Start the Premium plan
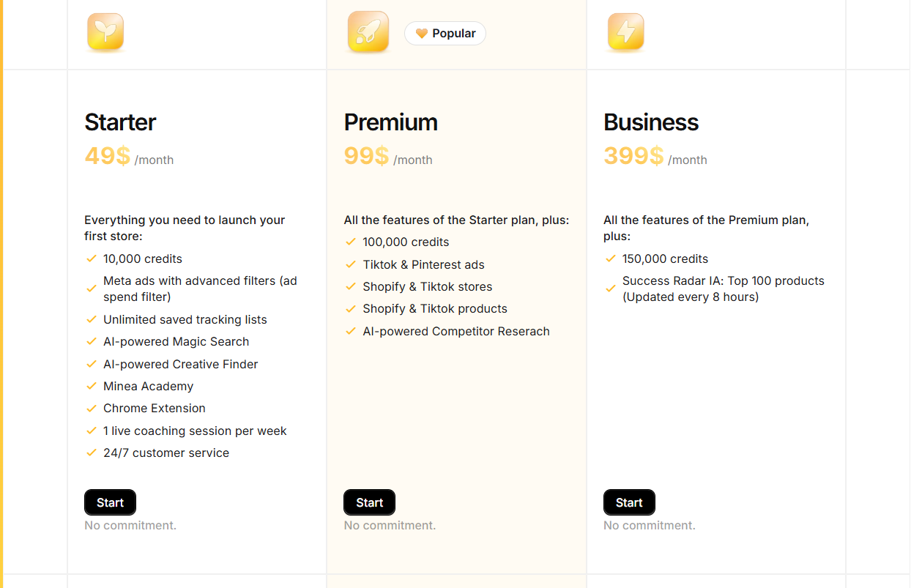911x588 pixels. 369,502
